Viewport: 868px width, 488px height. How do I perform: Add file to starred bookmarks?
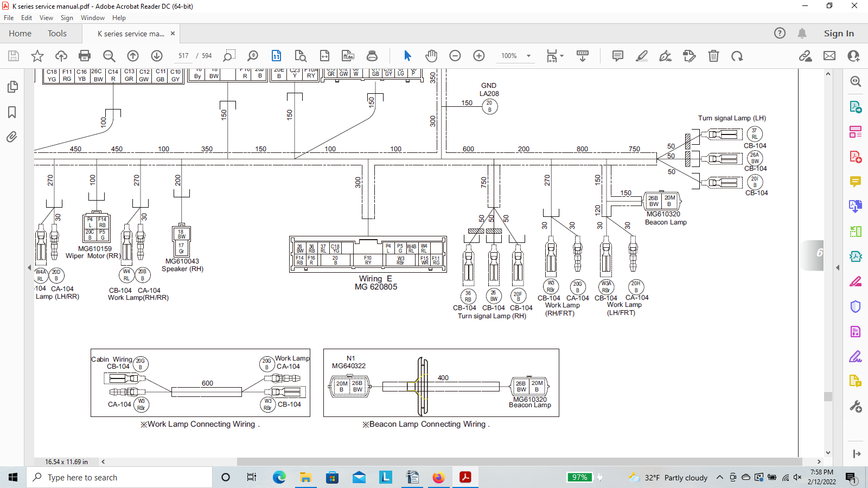(x=37, y=56)
